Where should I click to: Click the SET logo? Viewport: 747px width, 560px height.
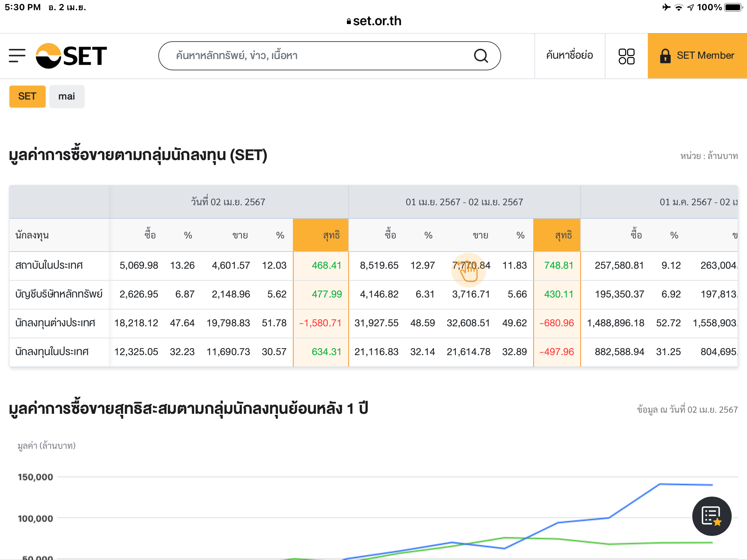(71, 56)
